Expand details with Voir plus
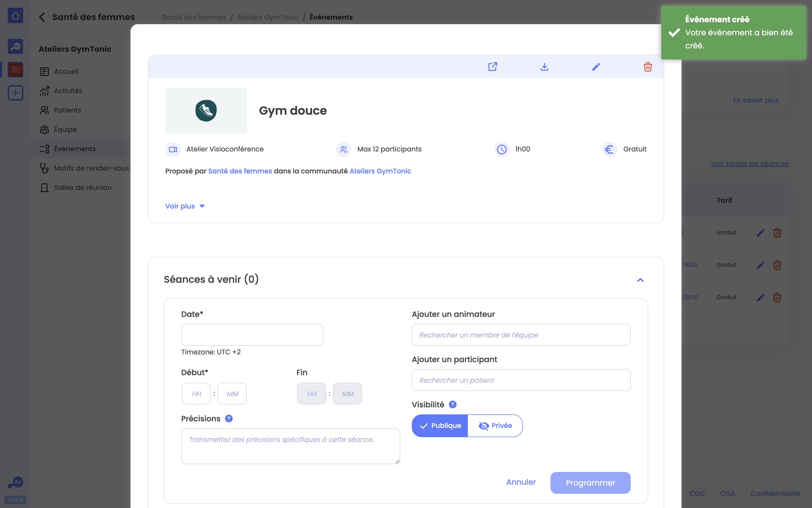The image size is (812, 508). [x=185, y=206]
